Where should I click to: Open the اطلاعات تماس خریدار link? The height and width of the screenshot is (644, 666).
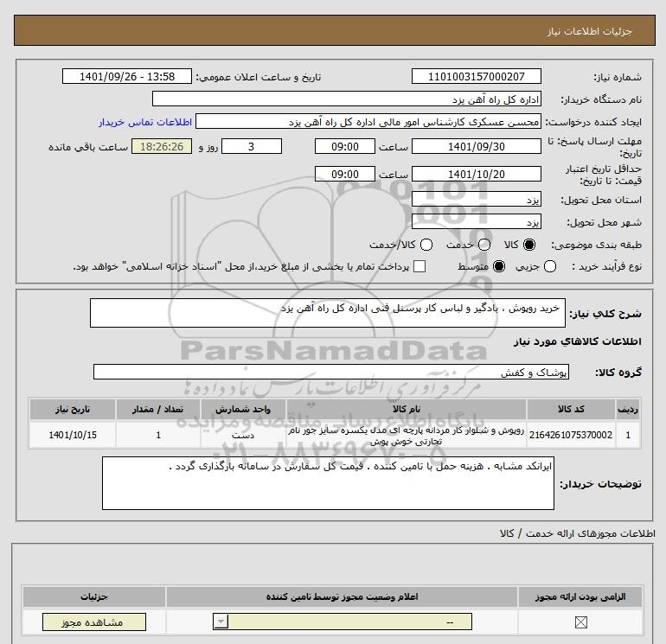[145, 122]
